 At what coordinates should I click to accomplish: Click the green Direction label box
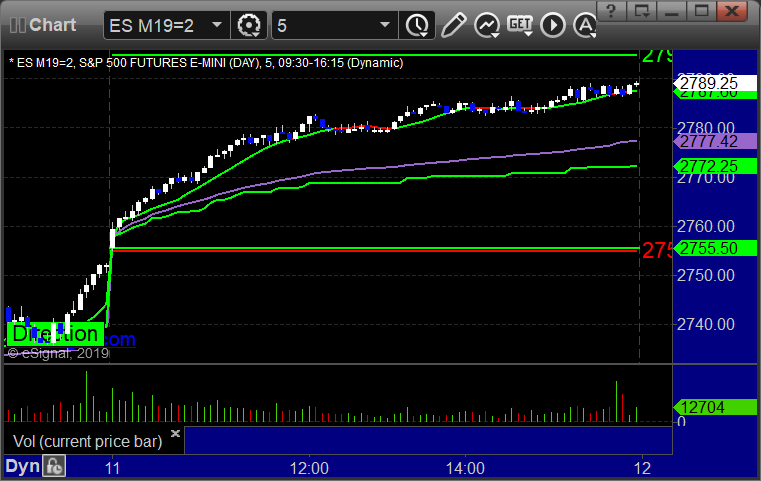pos(55,334)
